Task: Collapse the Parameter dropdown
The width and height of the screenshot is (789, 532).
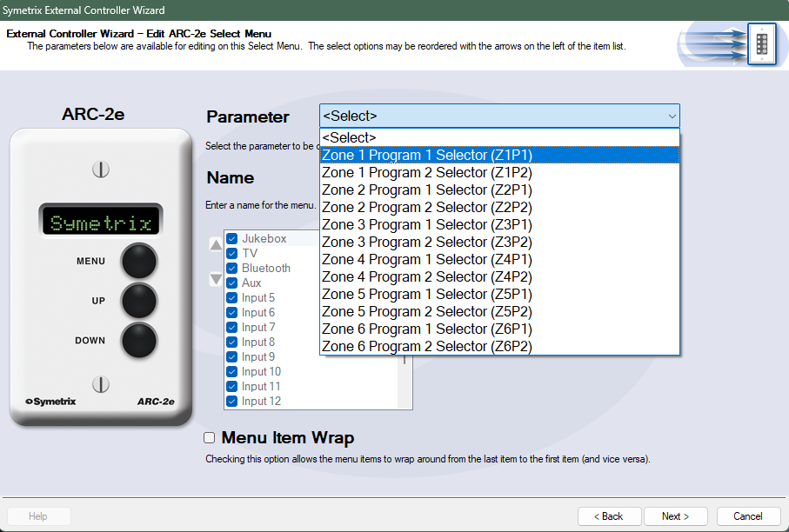Action: (672, 116)
